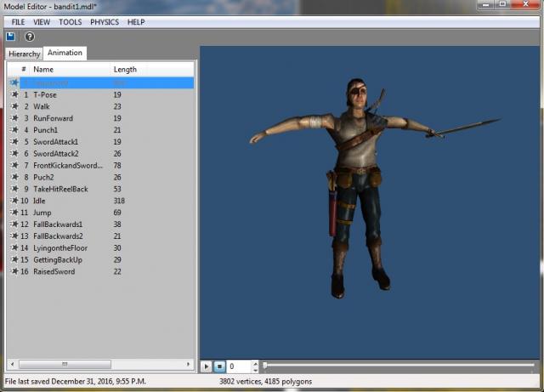Image resolution: width=544 pixels, height=392 pixels.
Task: Click the animation icon beside Idle
Action: click(13, 201)
